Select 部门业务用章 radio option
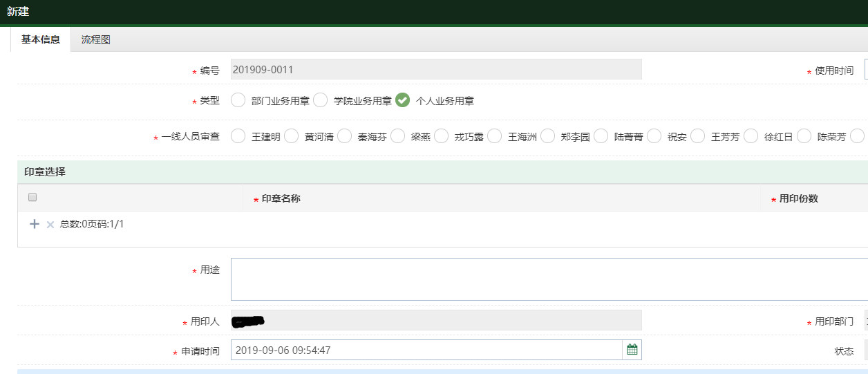The width and height of the screenshot is (868, 374). coord(238,100)
